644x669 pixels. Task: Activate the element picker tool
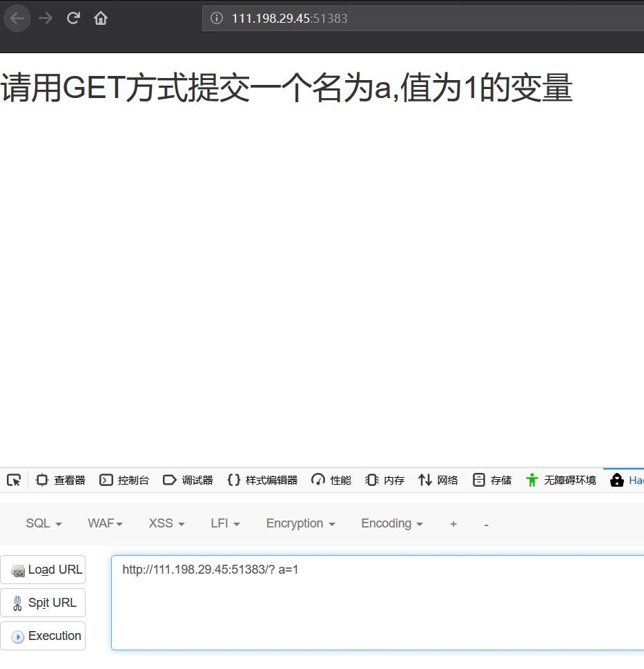tap(14, 481)
